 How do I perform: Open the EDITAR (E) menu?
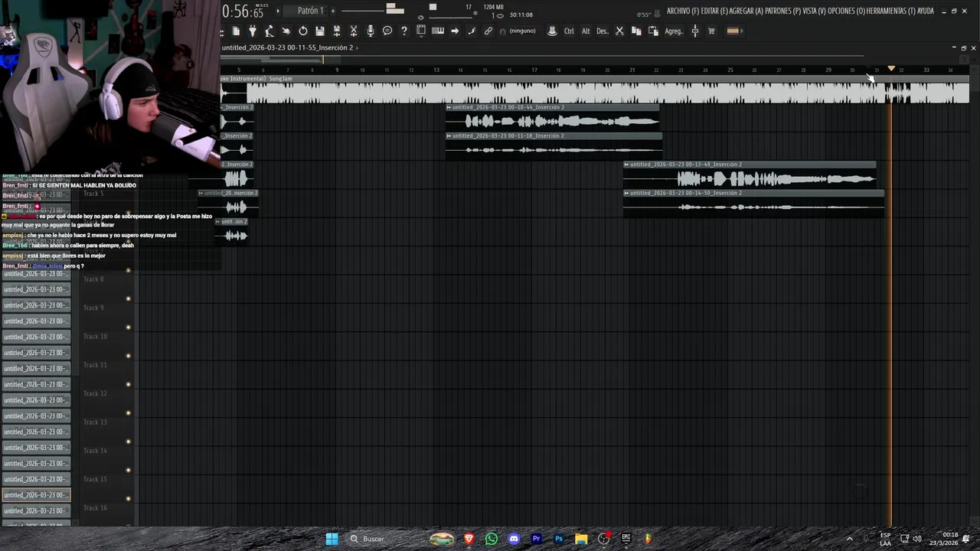[x=715, y=11]
